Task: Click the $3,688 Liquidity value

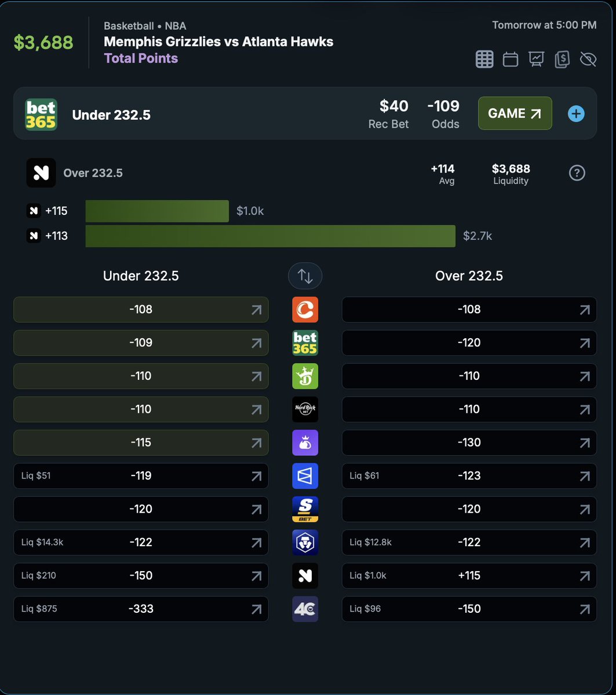Action: click(x=511, y=169)
